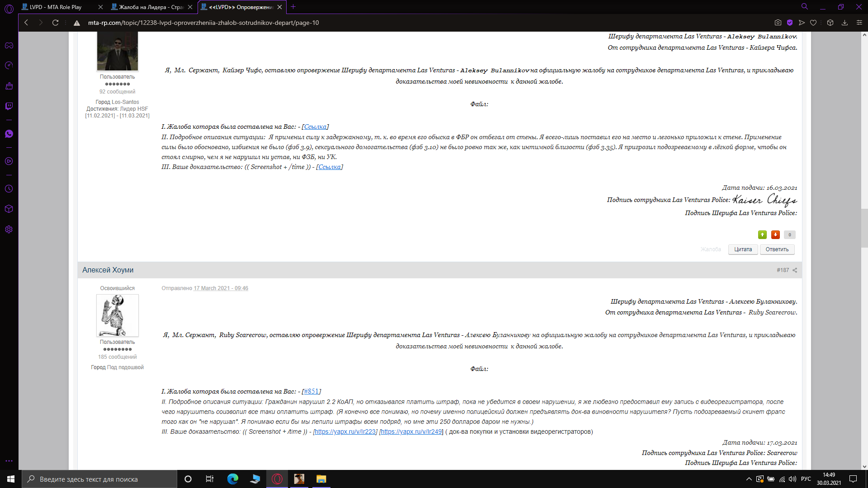Show hidden system tray icons
Screen dimensions: 868x488
749,479
